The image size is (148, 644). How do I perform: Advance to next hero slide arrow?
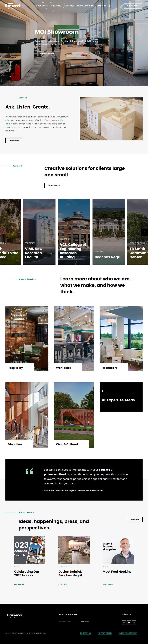point(28,75)
